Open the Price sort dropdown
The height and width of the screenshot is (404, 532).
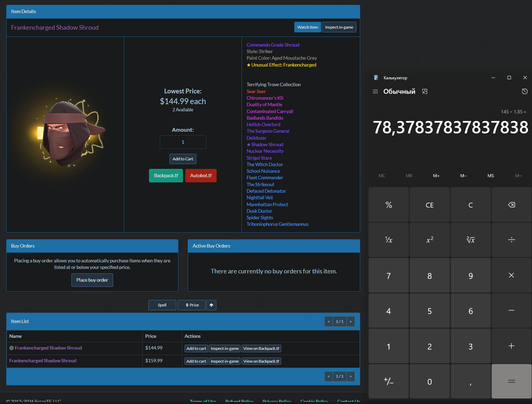point(191,305)
